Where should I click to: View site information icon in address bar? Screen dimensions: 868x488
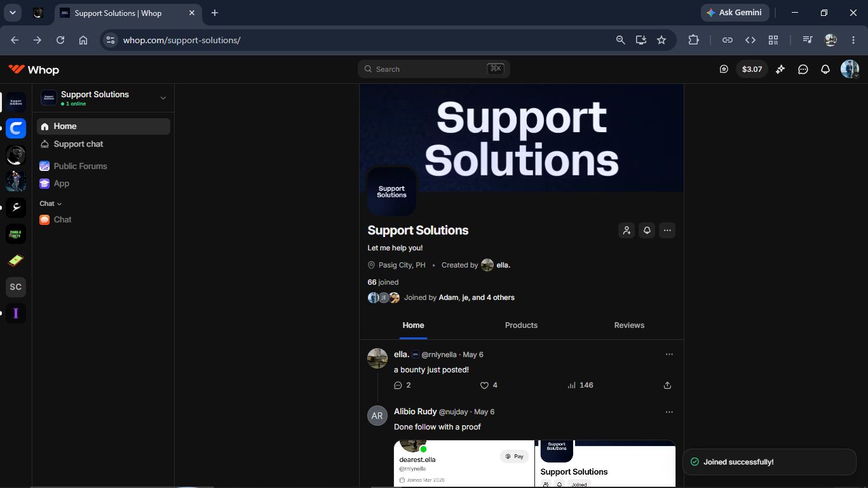point(111,40)
